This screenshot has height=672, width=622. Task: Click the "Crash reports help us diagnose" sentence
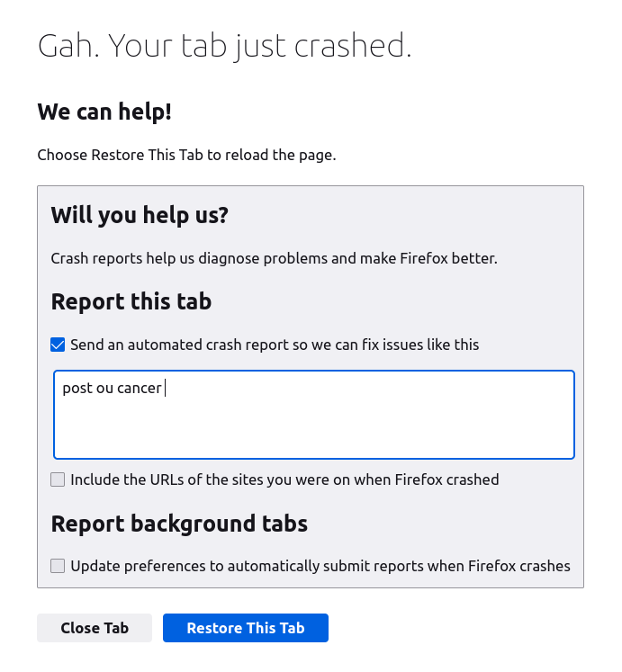pos(180,259)
